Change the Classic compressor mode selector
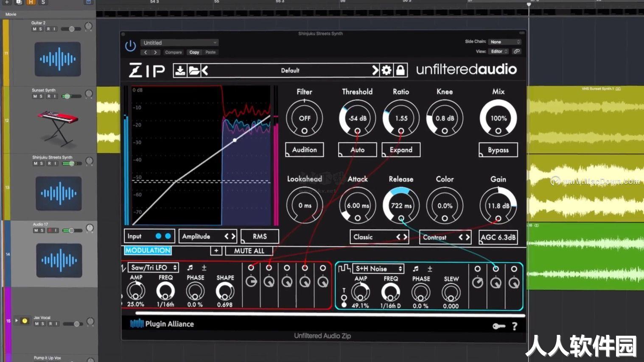The width and height of the screenshot is (644, 362). tap(379, 237)
